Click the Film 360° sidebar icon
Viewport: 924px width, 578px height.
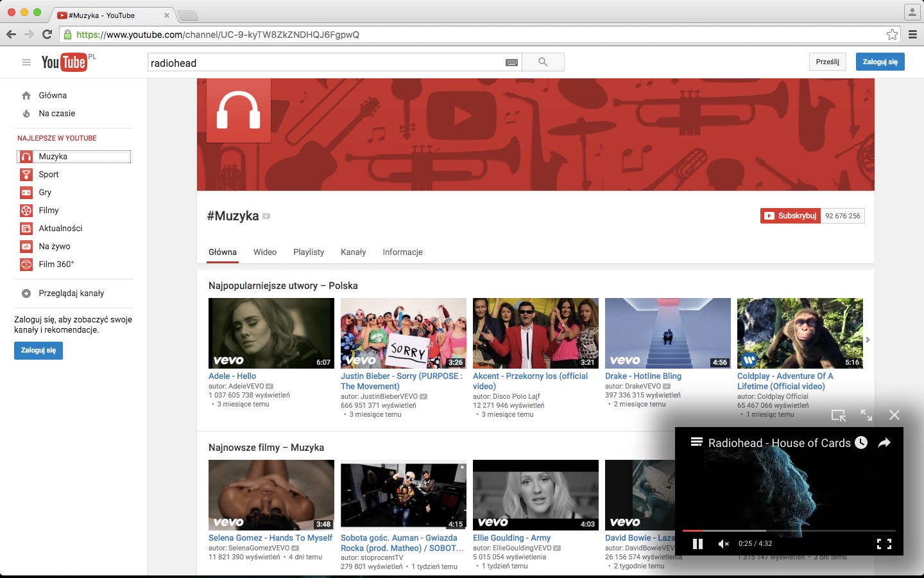[x=26, y=265]
